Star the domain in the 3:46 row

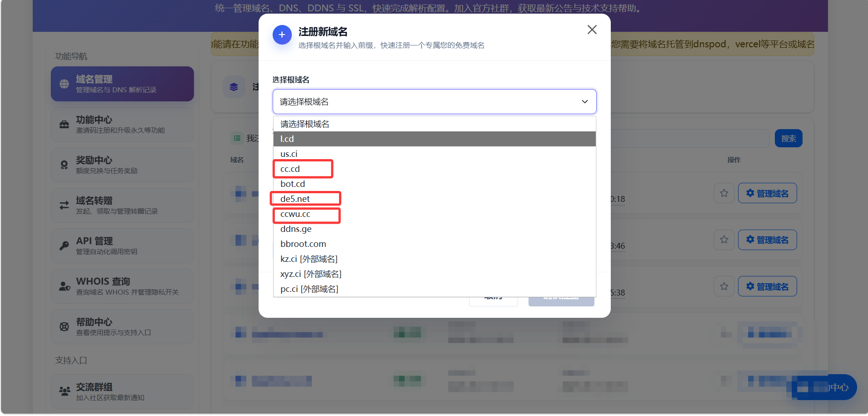click(724, 240)
